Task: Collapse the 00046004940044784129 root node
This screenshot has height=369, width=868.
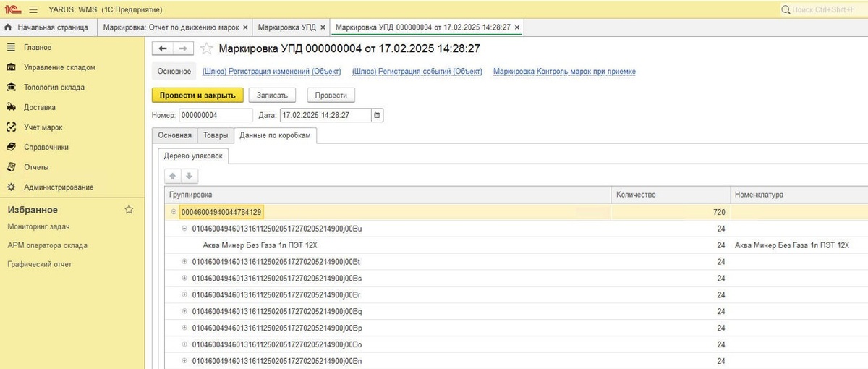Action: click(174, 212)
